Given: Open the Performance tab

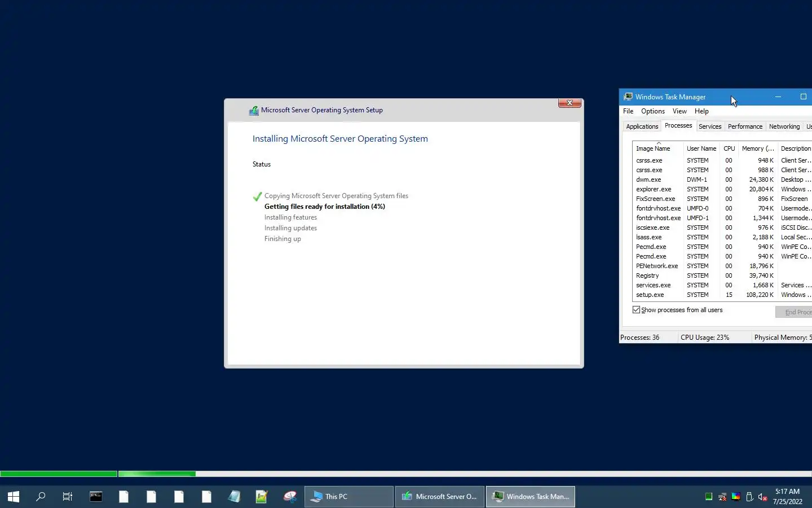Looking at the screenshot, I should 745,126.
